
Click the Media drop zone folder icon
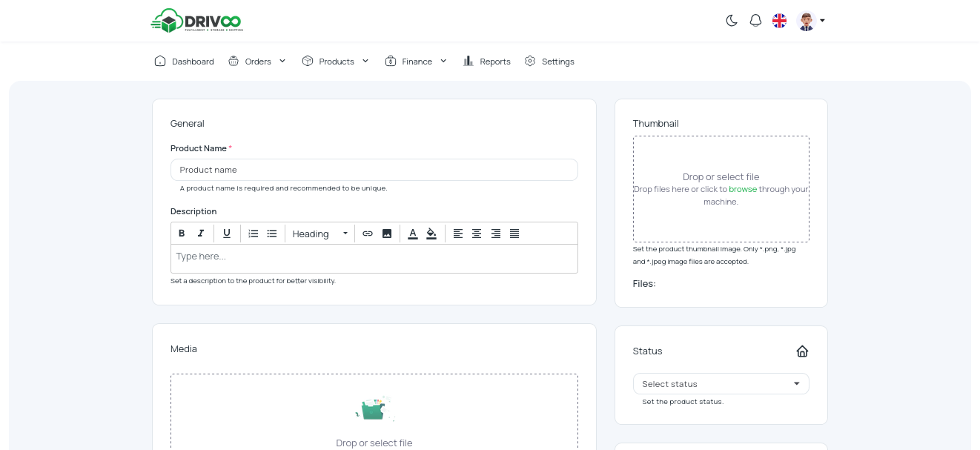click(374, 408)
